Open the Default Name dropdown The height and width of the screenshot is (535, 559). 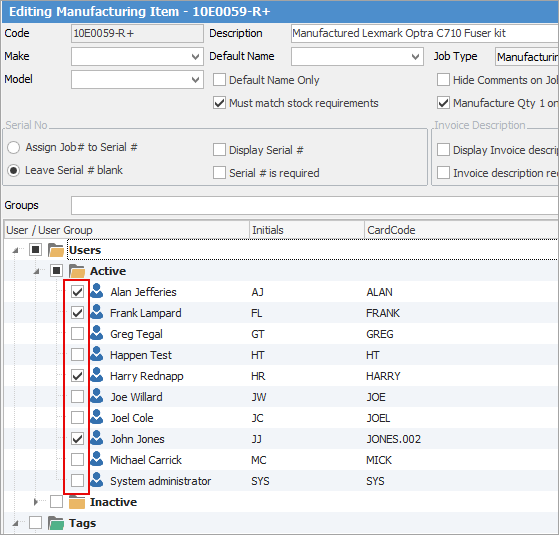pyautogui.click(x=415, y=57)
